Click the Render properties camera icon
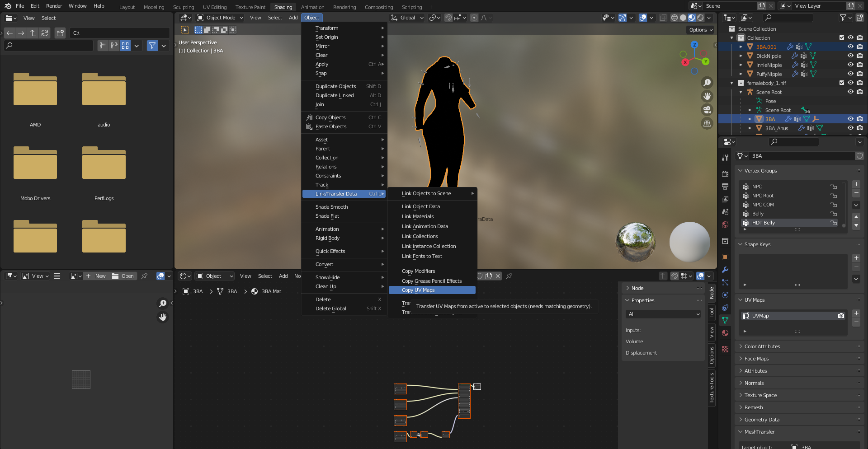This screenshot has width=868, height=449. pos(725,174)
